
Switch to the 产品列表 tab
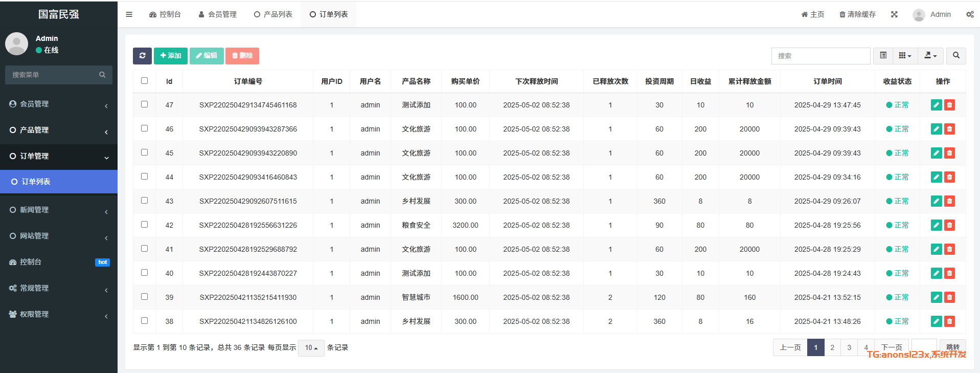274,14
